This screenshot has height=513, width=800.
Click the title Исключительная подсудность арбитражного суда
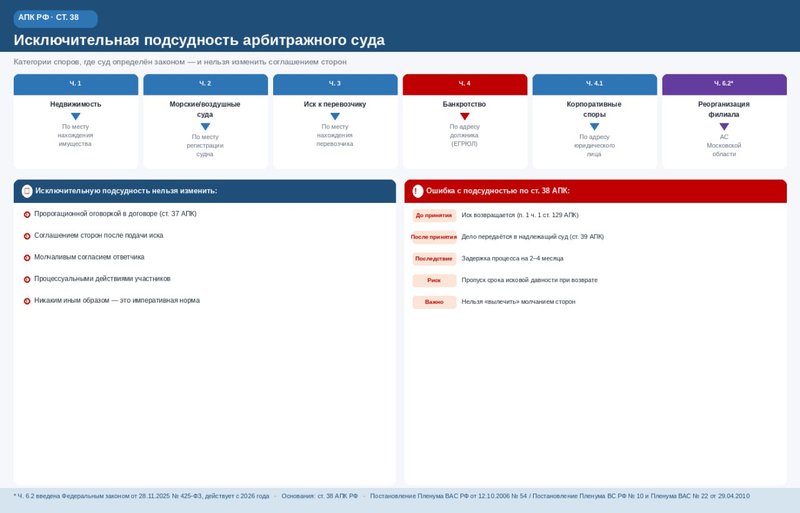click(x=199, y=40)
